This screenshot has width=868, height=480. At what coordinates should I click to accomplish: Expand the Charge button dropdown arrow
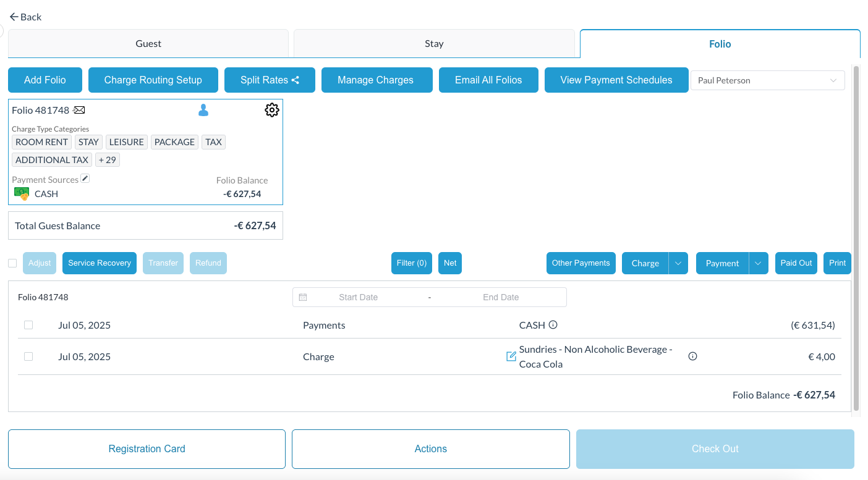click(x=678, y=263)
